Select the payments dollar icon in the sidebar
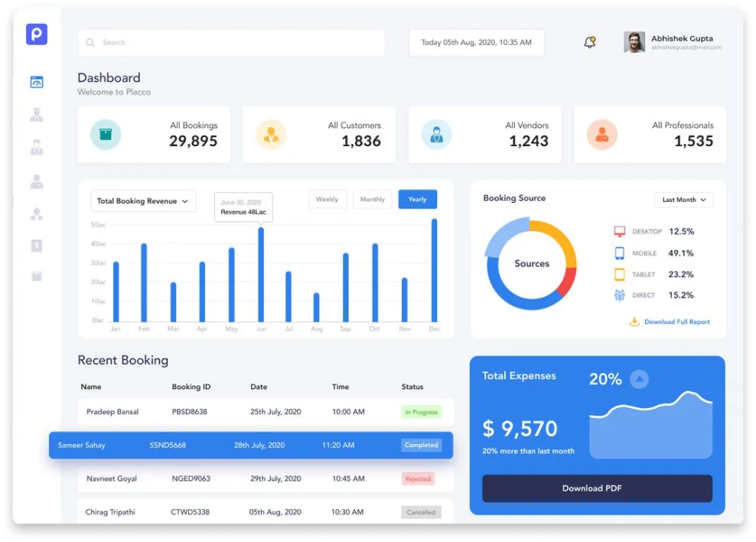 coord(36,245)
